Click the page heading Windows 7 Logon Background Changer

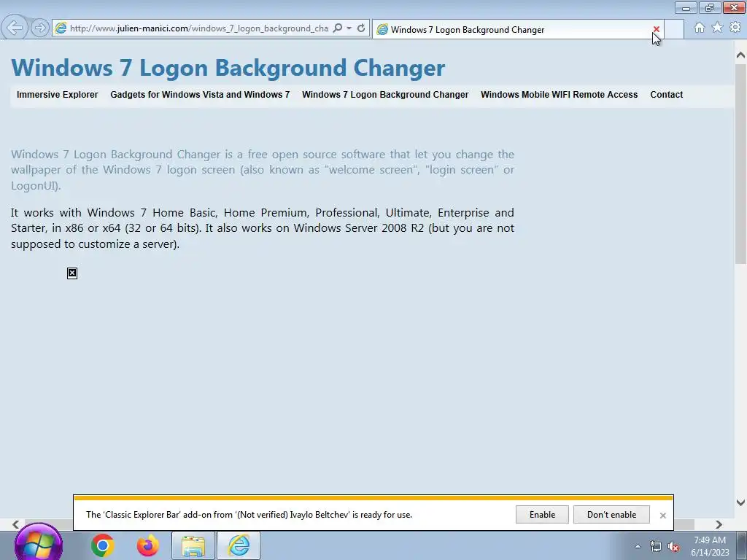228,68
